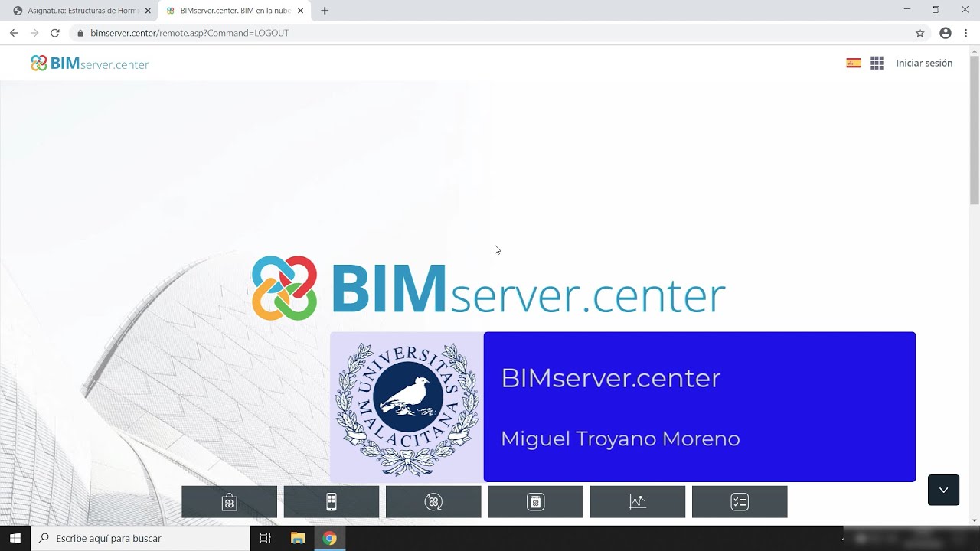Click the page vertical scrollbar thumb
The width and height of the screenshot is (980, 551).
975,130
